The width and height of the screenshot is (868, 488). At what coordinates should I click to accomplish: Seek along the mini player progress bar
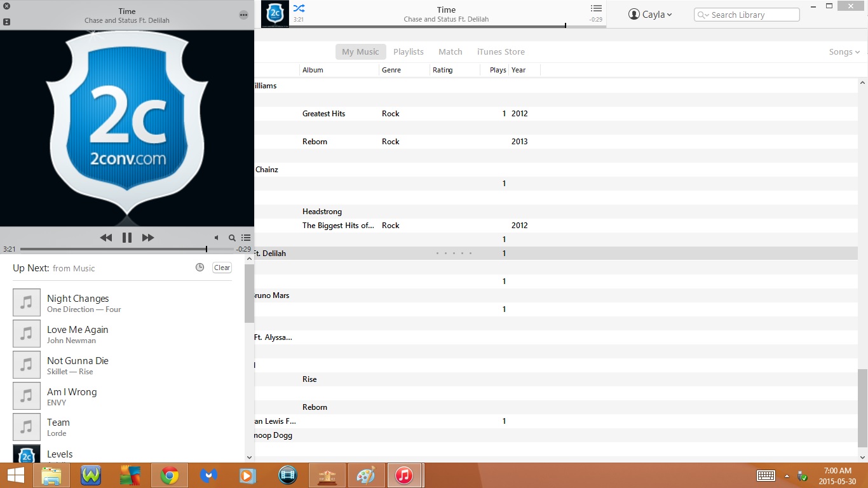(127, 249)
